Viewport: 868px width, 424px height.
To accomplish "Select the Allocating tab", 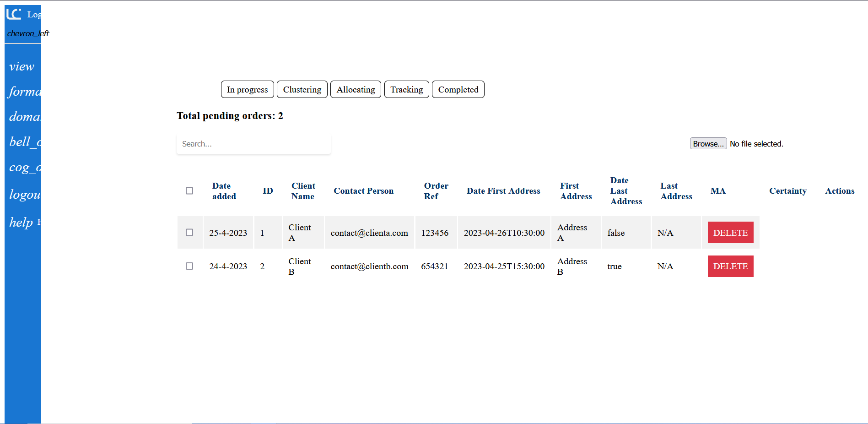I will click(x=356, y=90).
